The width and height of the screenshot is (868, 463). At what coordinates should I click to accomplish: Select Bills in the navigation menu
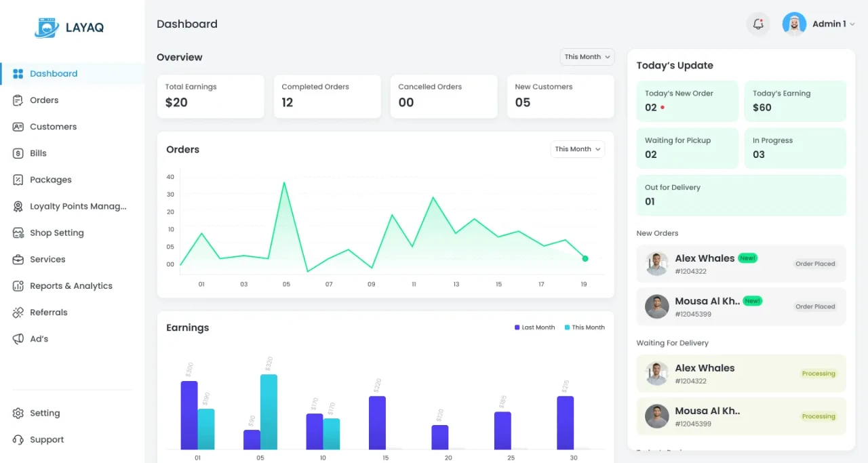point(38,153)
